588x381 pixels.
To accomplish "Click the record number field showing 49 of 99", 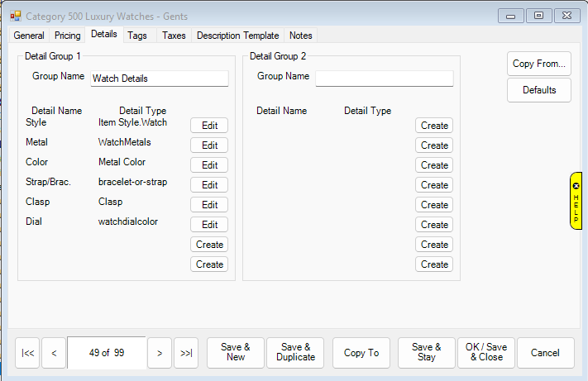I will [x=107, y=353].
